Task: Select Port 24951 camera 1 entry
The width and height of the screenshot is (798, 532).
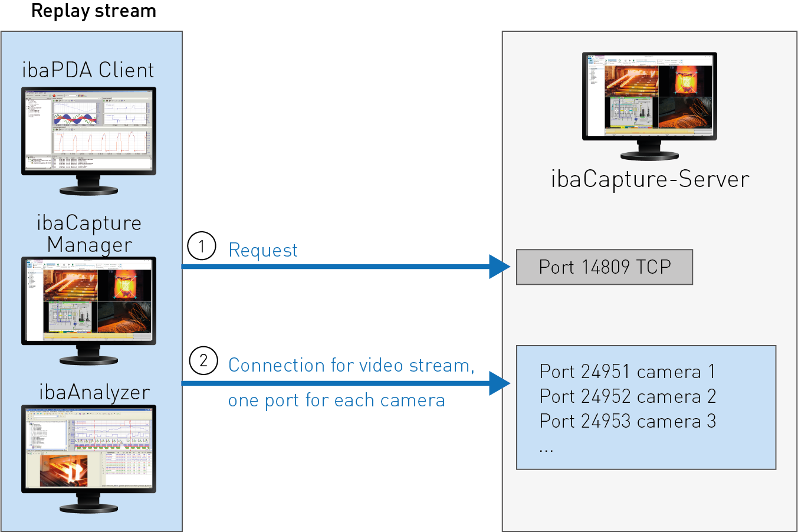Action: tap(627, 372)
